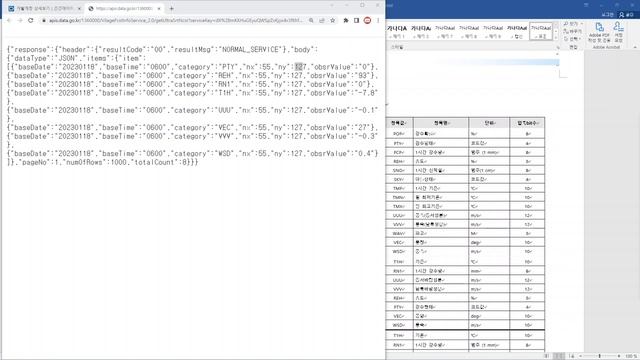Click the request signature icon in Word
Viewport: 640px width, 360px height.
click(x=619, y=32)
